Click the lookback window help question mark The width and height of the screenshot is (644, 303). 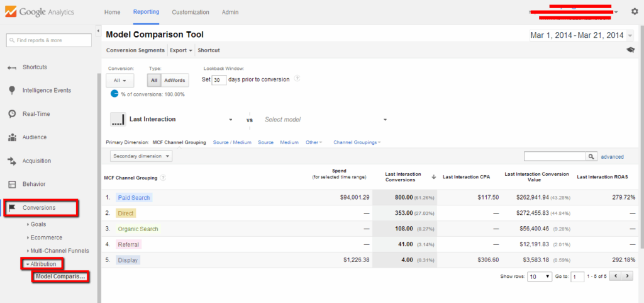(x=297, y=79)
